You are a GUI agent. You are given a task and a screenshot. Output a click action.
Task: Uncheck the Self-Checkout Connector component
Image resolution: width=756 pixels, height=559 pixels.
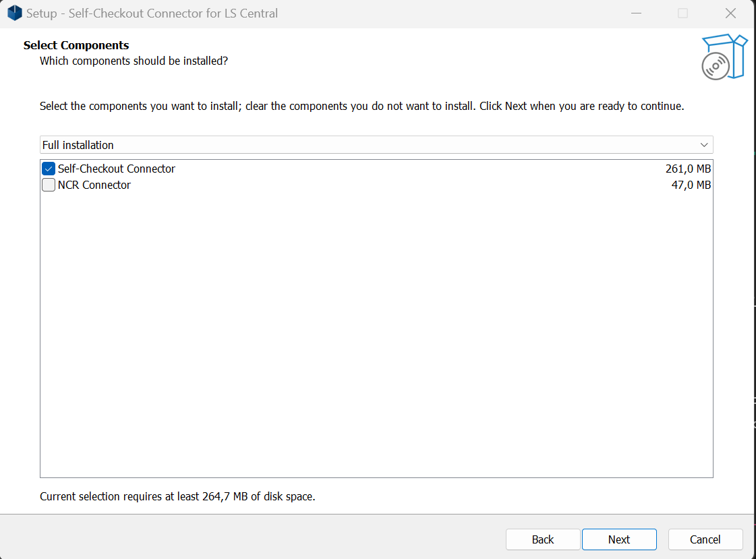(x=48, y=169)
